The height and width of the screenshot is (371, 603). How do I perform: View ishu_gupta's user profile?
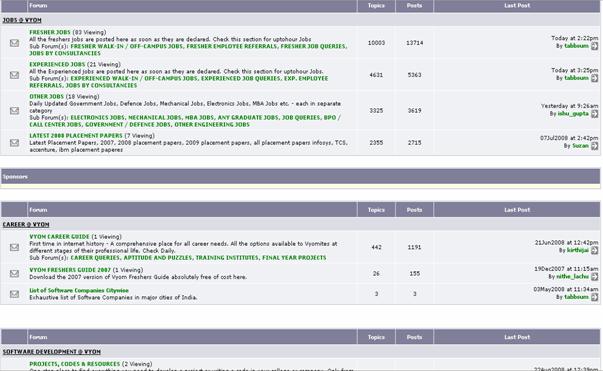click(573, 114)
